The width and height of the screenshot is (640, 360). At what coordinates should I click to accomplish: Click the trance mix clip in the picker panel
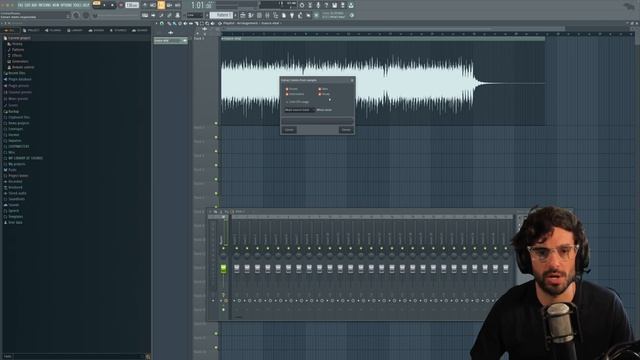pyautogui.click(x=170, y=41)
